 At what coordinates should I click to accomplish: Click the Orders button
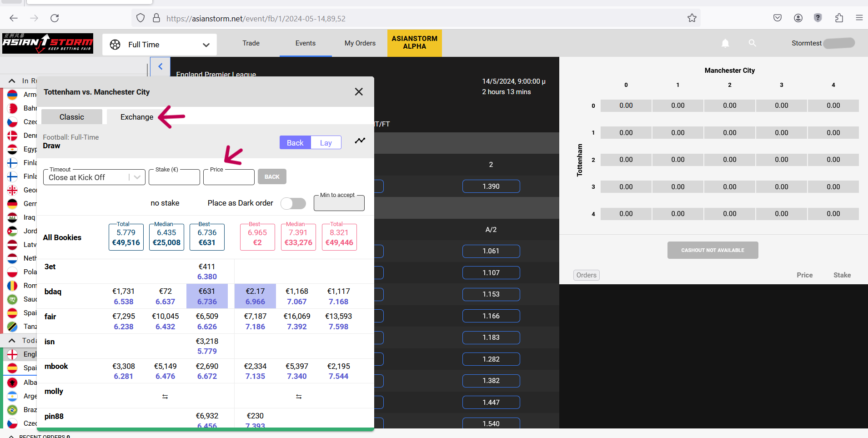[587, 275]
